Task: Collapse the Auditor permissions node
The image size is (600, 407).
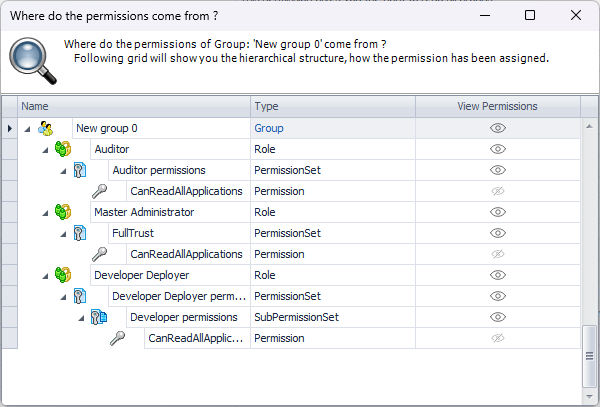Action: [63, 170]
